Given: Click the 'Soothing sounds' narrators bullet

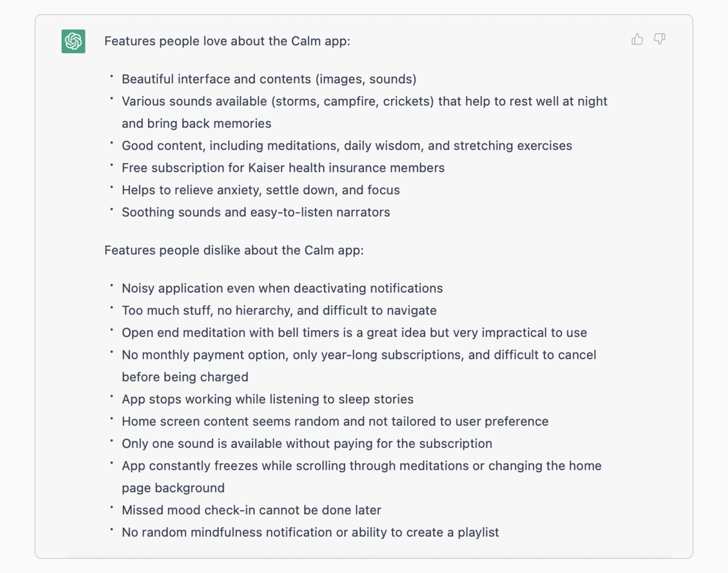Looking at the screenshot, I should [256, 212].
